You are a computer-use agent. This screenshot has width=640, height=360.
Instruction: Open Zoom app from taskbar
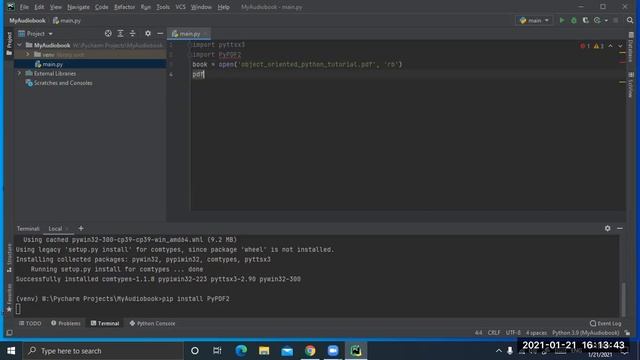[333, 351]
